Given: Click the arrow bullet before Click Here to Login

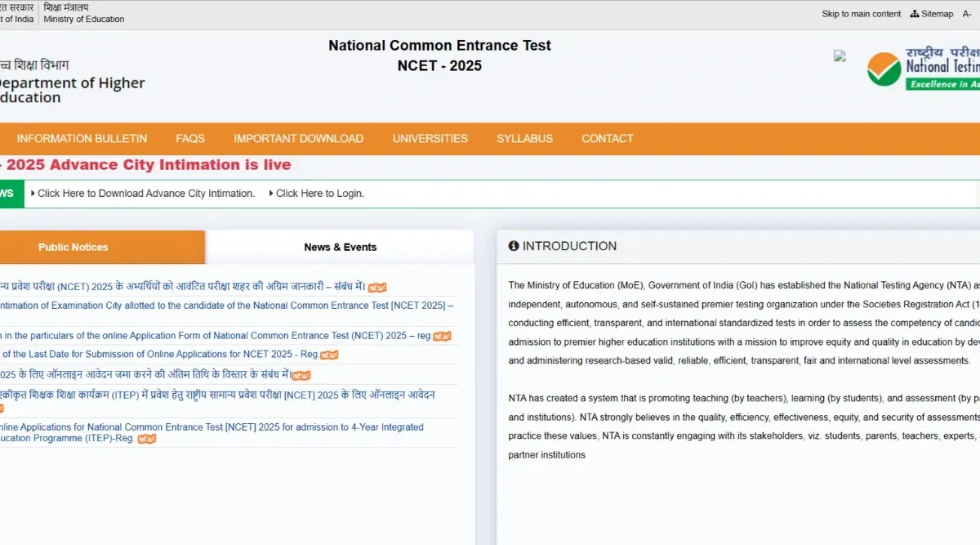Looking at the screenshot, I should click(x=271, y=194).
